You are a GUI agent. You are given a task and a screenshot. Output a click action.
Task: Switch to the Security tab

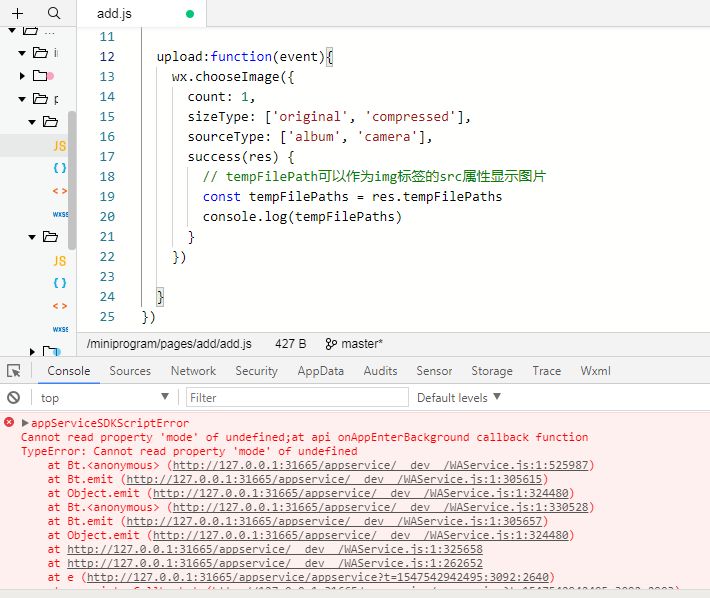point(256,371)
